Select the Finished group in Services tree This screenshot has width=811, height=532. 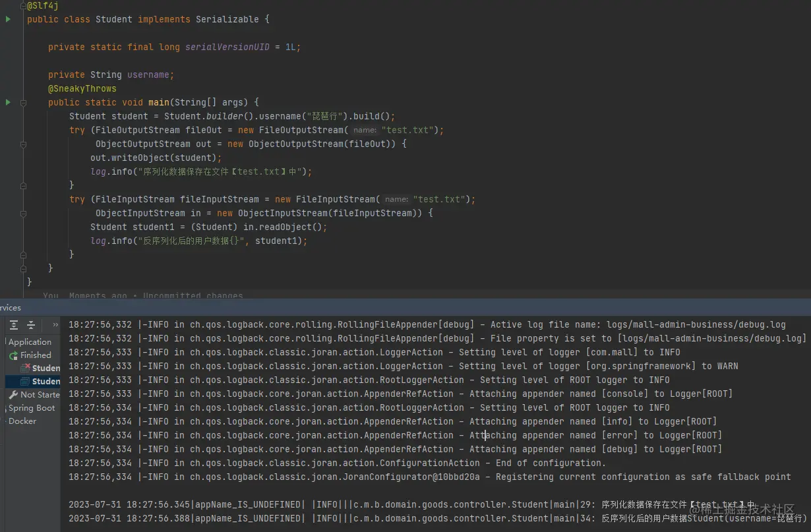click(36, 355)
